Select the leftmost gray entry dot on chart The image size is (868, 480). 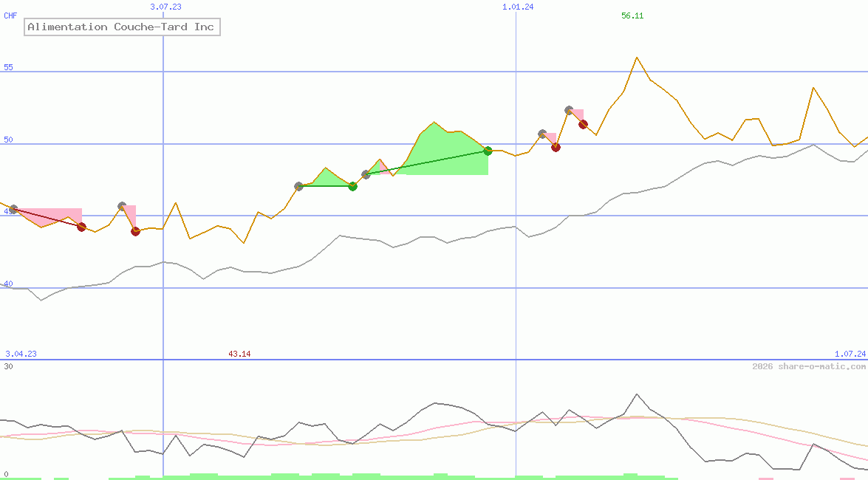coord(13,210)
